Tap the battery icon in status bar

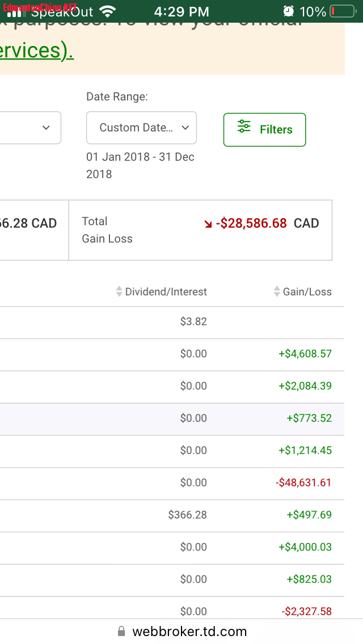(x=341, y=11)
